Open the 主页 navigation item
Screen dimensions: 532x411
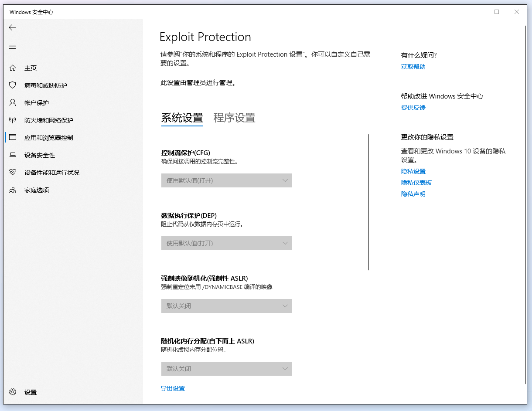click(x=73, y=68)
